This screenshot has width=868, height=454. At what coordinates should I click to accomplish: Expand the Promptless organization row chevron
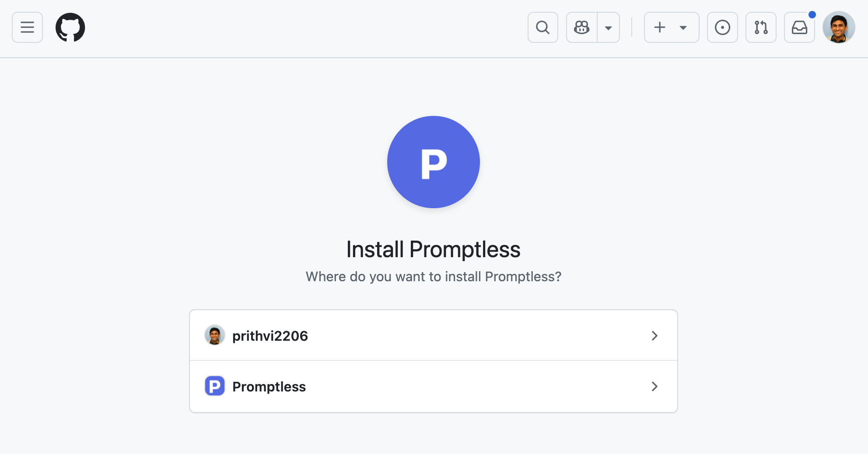click(x=654, y=386)
